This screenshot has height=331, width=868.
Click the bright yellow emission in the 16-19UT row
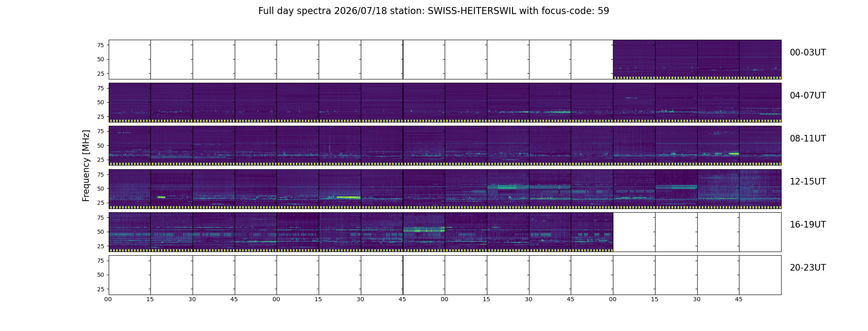coord(424,230)
